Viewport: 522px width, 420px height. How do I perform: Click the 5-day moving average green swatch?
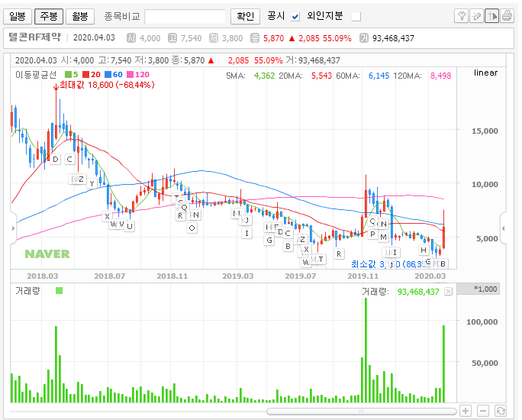point(68,75)
